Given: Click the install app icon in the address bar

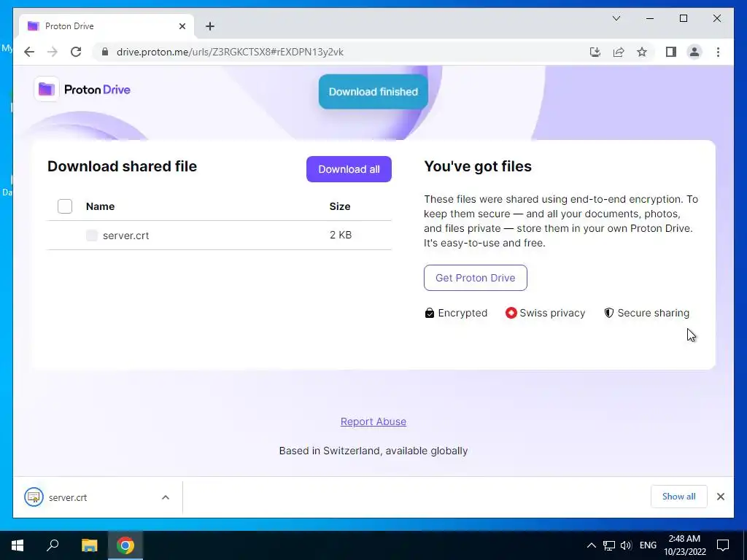Looking at the screenshot, I should [x=595, y=52].
